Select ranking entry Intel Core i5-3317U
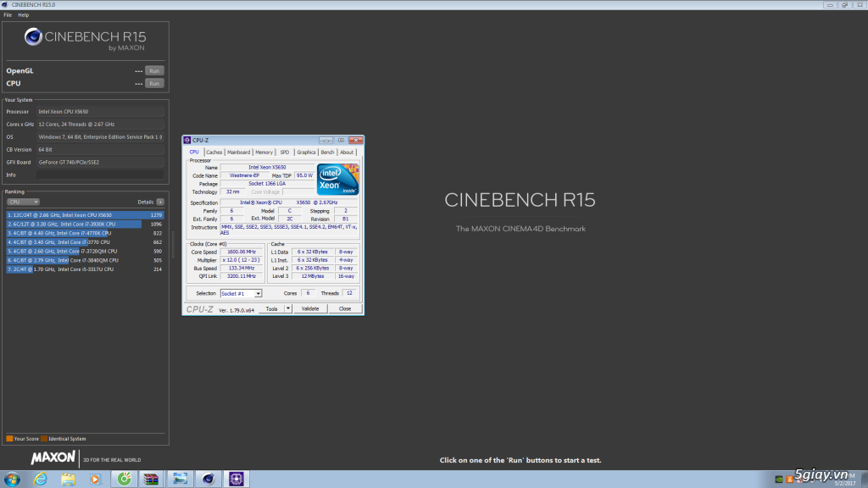 (x=86, y=269)
